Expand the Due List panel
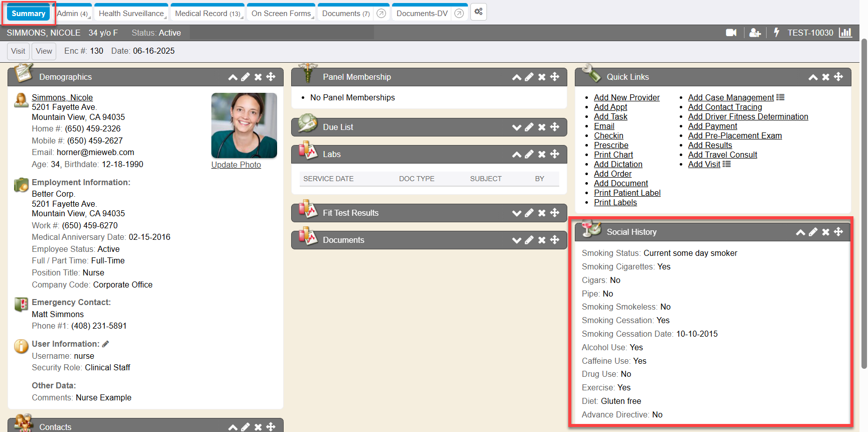 coord(517,127)
